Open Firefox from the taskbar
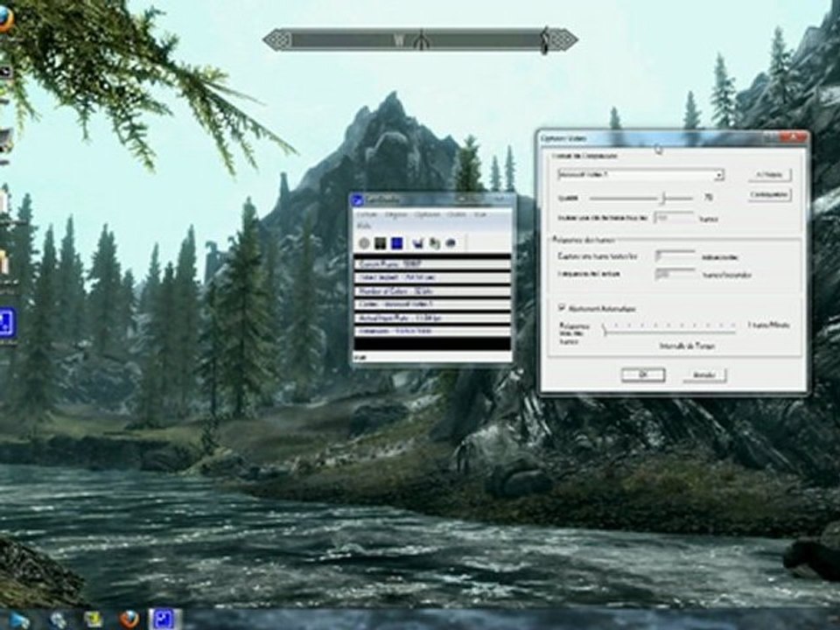This screenshot has height=630, width=840. pos(129,619)
